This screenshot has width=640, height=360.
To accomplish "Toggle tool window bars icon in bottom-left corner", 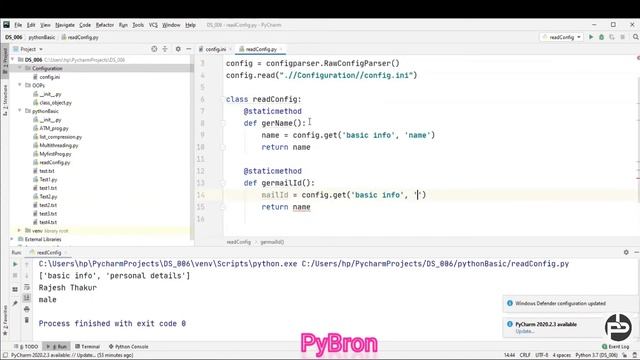I will point(5,356).
